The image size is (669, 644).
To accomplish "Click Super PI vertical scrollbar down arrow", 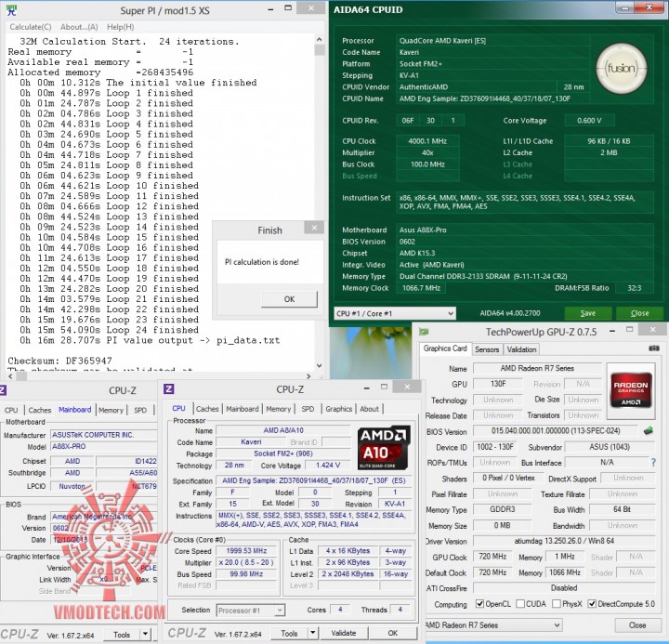I will [319, 366].
